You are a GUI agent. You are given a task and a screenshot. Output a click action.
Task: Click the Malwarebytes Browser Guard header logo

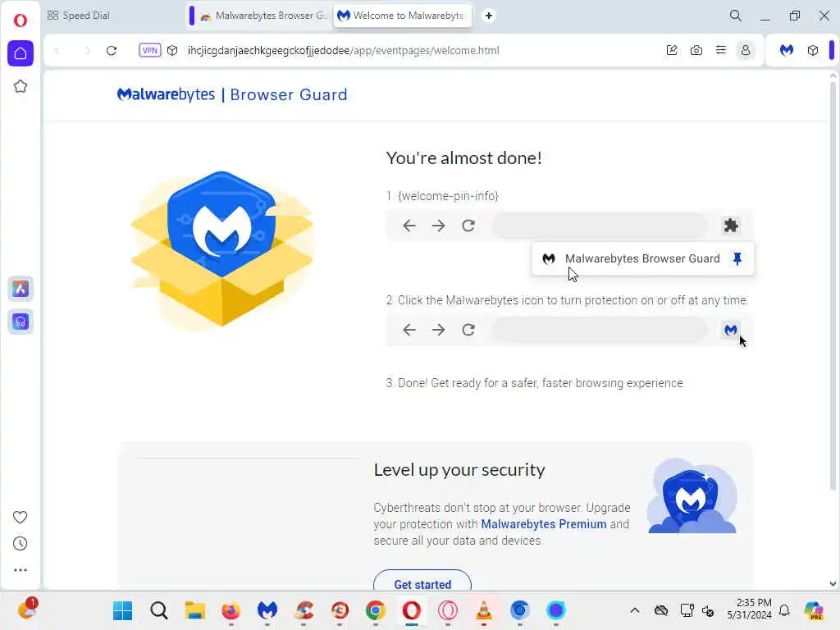(x=232, y=94)
